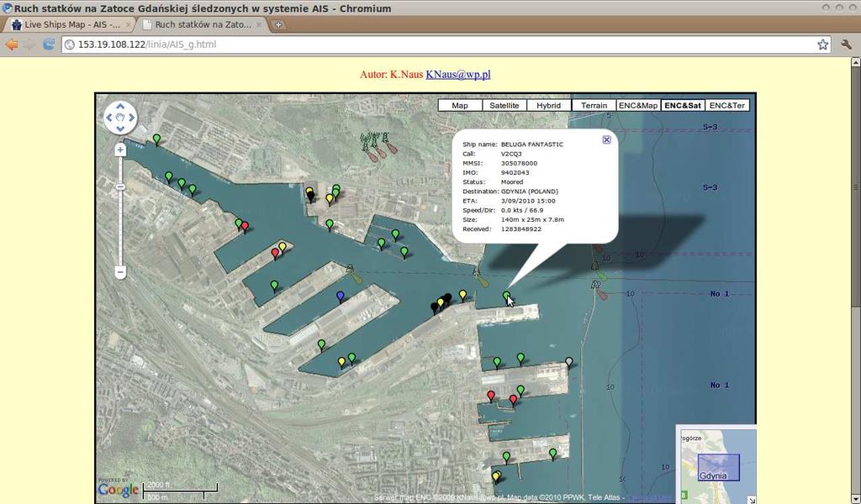861x504 pixels.
Task: Pan the map east with right arrow
Action: (132, 118)
